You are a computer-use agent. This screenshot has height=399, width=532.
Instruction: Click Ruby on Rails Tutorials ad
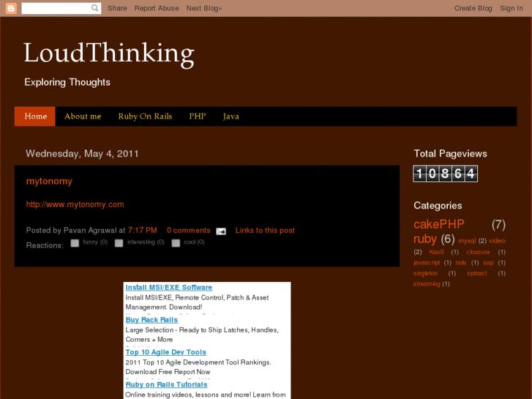click(166, 384)
